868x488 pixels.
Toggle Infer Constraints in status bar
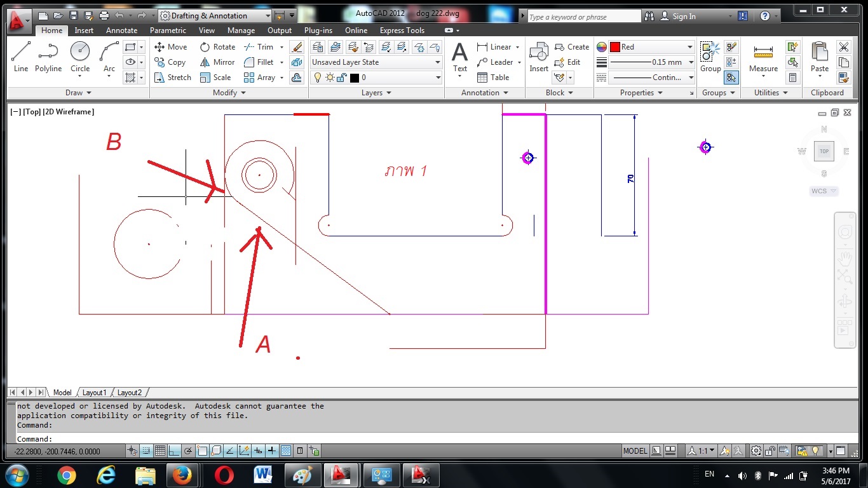point(133,451)
